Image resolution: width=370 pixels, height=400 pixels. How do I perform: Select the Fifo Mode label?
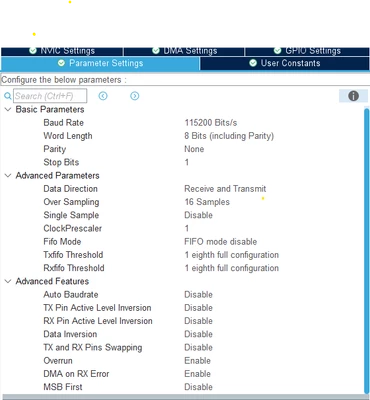point(62,242)
